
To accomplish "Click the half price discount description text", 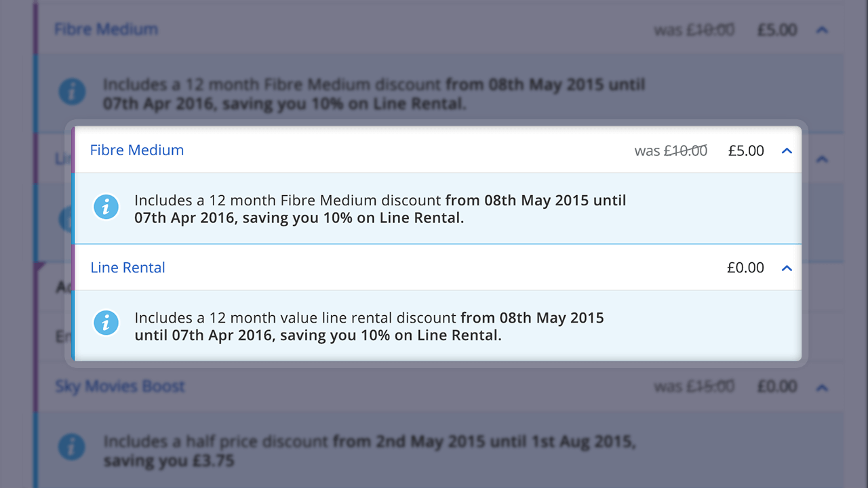I will 370,451.
